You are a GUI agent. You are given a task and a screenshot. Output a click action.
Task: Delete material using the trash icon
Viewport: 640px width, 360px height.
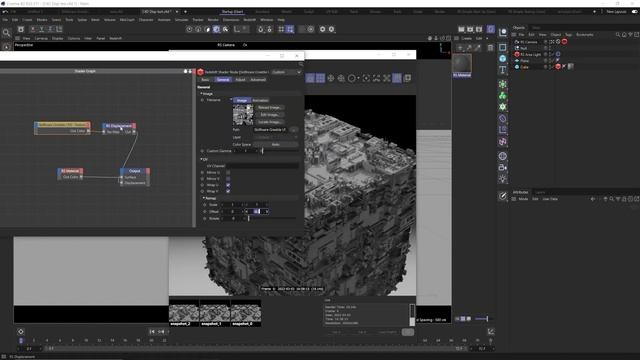(490, 48)
